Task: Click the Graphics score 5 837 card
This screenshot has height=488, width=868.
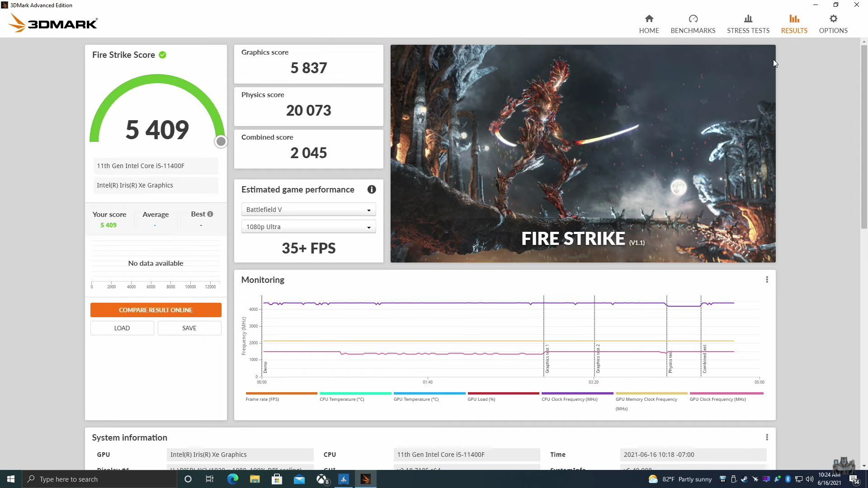Action: (x=308, y=64)
